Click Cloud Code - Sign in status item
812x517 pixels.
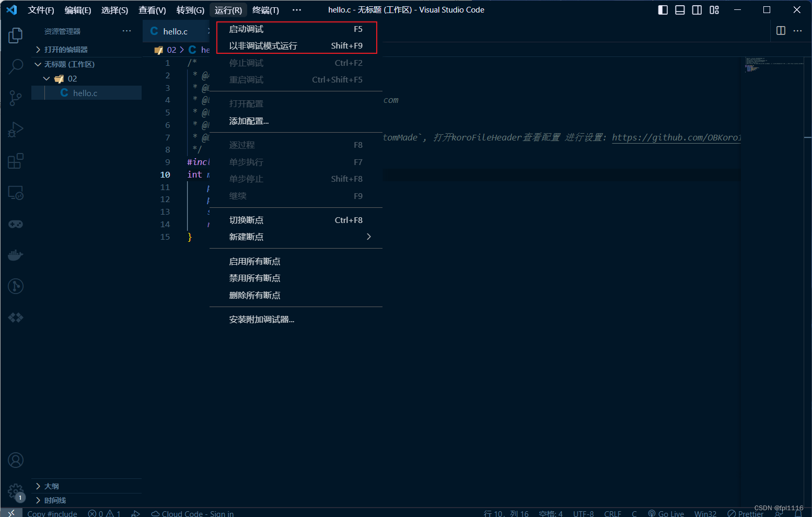[192, 513]
